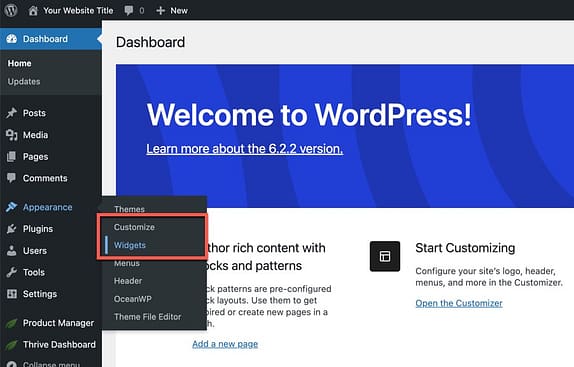Click the Thrive Dashboard leaf icon
The width and height of the screenshot is (574, 367).
11,345
